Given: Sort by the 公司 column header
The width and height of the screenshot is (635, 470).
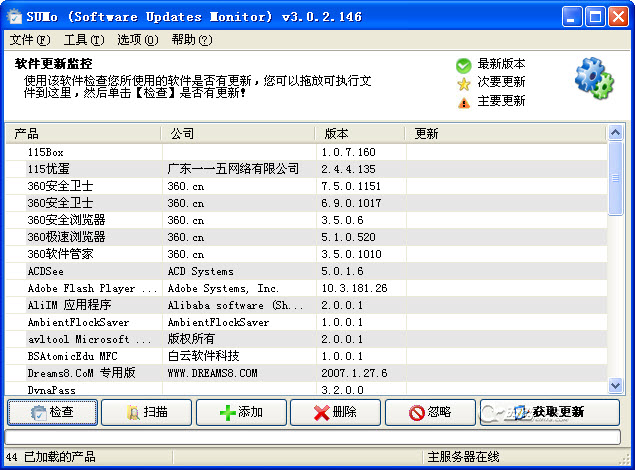Looking at the screenshot, I should tap(238, 134).
